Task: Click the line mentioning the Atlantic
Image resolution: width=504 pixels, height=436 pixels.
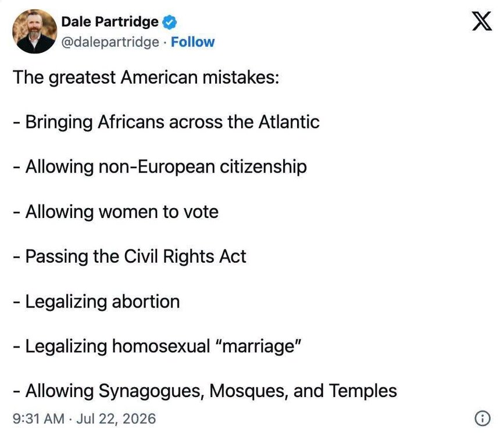Action: [166, 122]
